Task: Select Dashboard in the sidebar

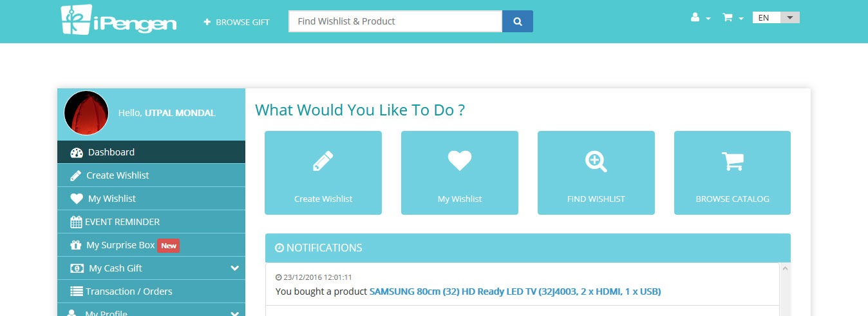Action: point(151,152)
